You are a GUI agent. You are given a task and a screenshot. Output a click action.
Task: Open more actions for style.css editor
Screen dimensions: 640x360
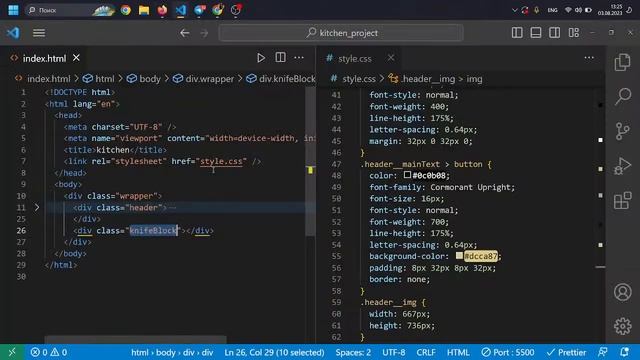click(x=589, y=58)
